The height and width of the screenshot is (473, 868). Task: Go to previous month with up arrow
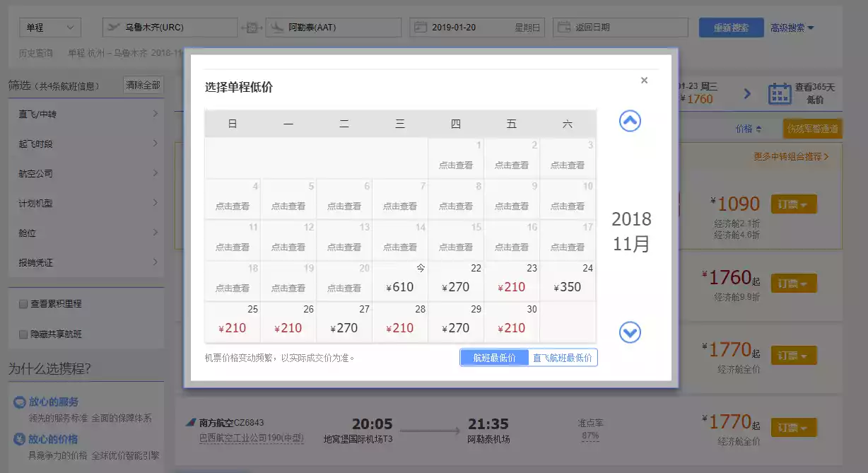point(629,122)
